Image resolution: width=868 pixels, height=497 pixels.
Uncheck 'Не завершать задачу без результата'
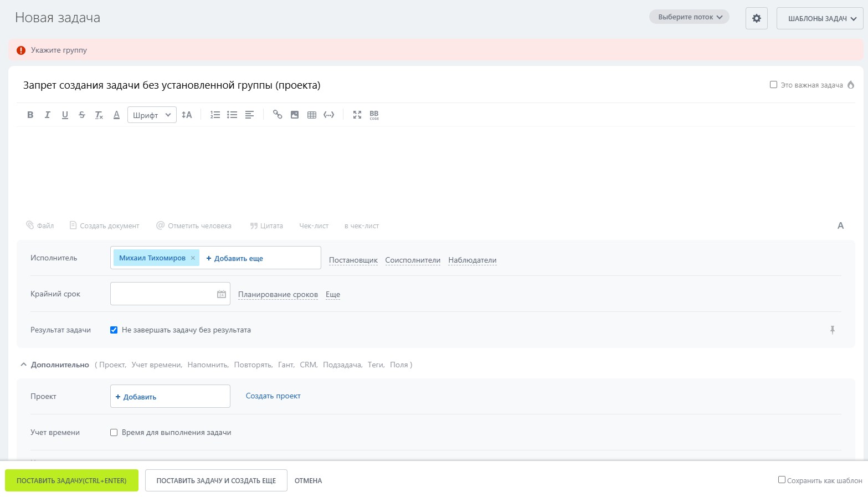coord(114,330)
